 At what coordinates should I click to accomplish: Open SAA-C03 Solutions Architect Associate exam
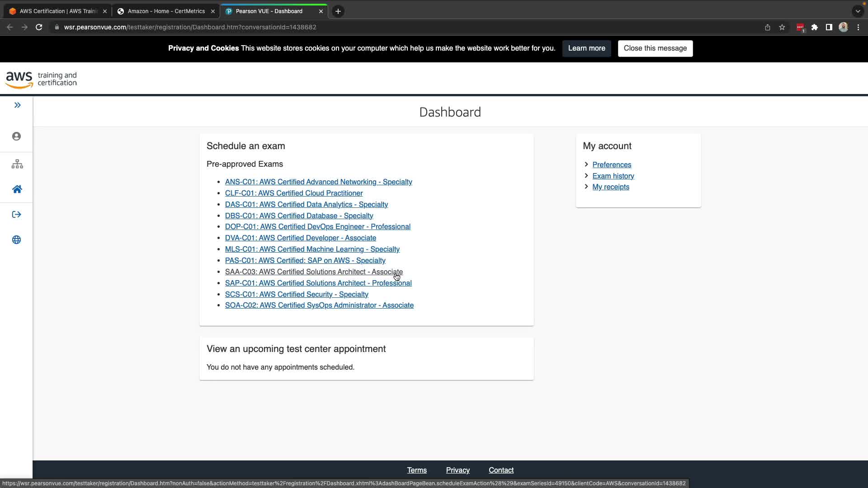[x=313, y=272]
